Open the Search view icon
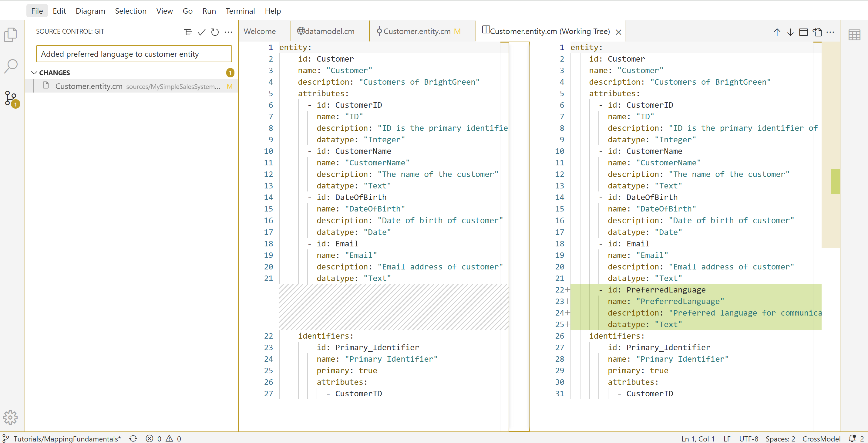 click(x=10, y=66)
